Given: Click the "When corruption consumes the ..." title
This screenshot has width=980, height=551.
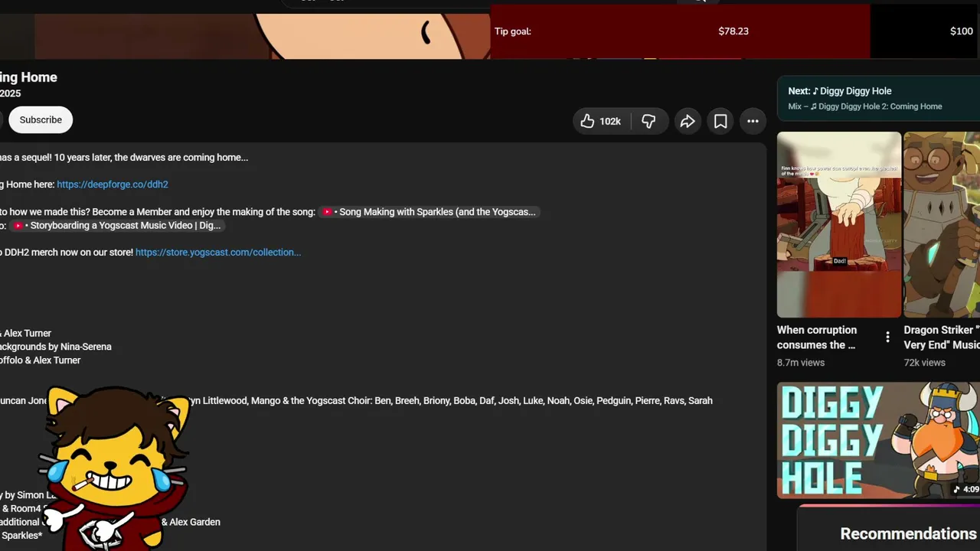Looking at the screenshot, I should click(817, 337).
